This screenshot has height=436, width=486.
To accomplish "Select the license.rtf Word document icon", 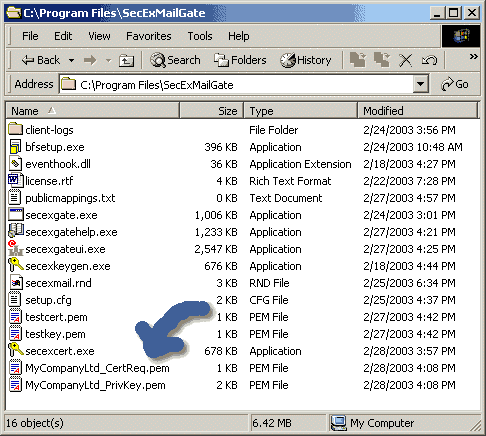I will 15,181.
